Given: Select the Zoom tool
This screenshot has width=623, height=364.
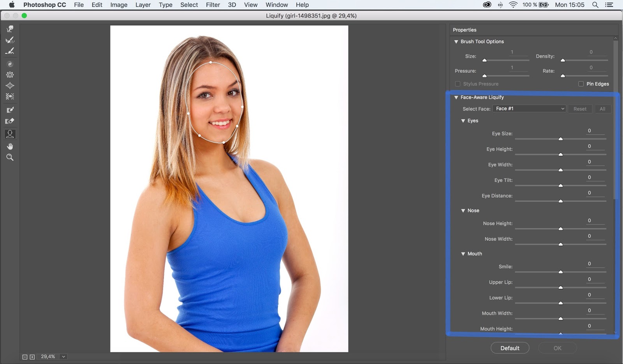Looking at the screenshot, I should click(10, 157).
